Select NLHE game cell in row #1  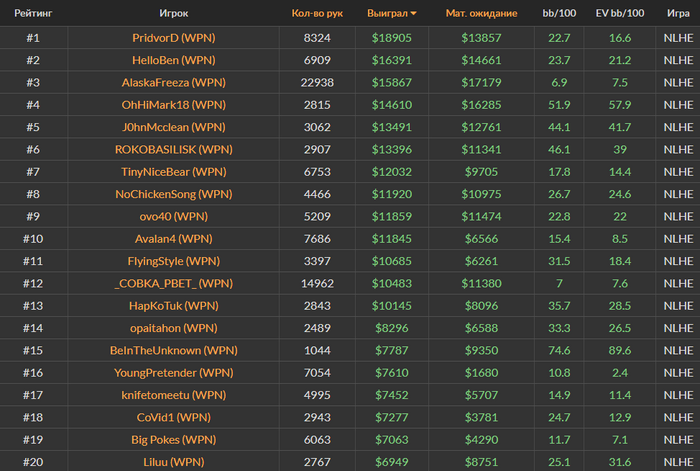click(x=678, y=38)
